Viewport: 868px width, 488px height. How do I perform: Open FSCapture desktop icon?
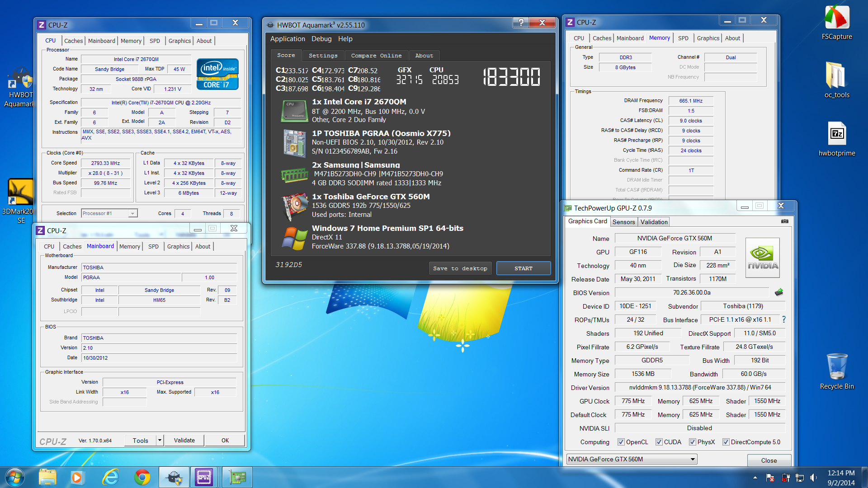click(837, 23)
